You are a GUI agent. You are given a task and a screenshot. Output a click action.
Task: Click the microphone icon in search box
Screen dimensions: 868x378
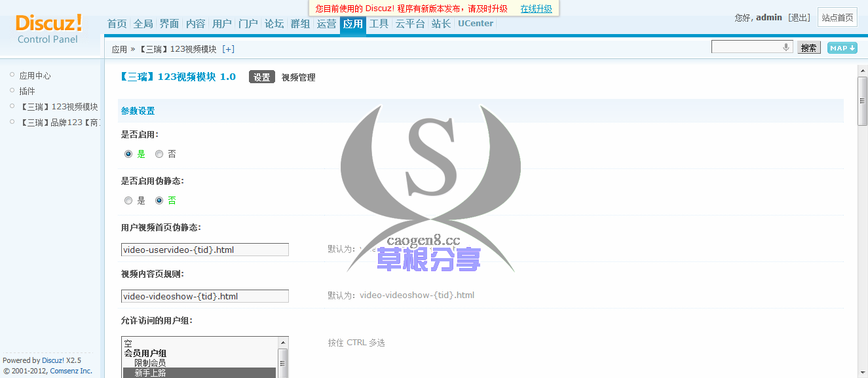pos(785,47)
